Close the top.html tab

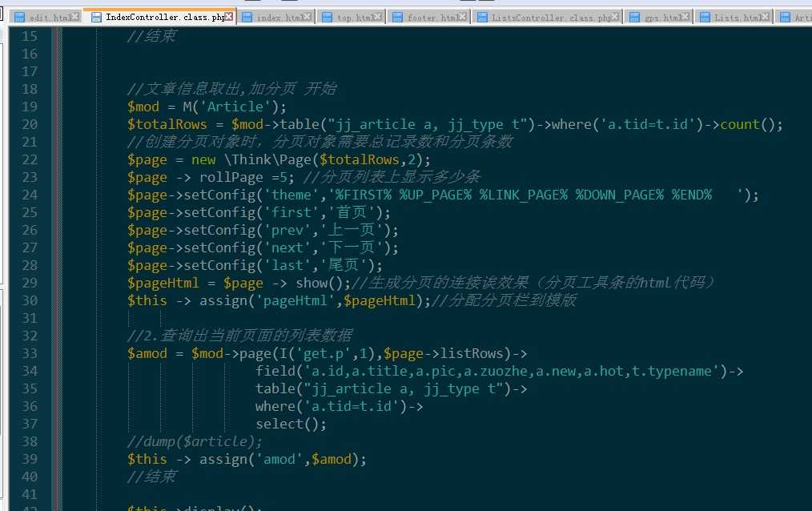378,17
